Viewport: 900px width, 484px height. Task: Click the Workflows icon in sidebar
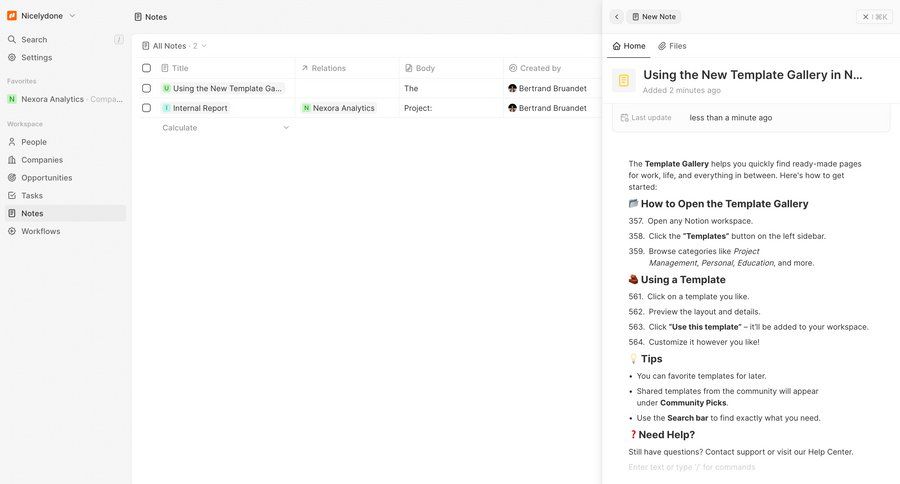pos(11,231)
